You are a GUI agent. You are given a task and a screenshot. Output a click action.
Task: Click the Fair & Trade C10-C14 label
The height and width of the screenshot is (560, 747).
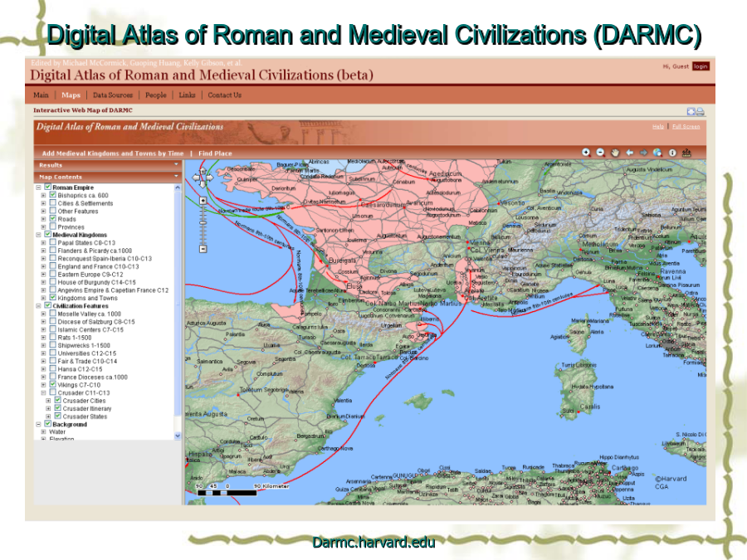(87, 361)
